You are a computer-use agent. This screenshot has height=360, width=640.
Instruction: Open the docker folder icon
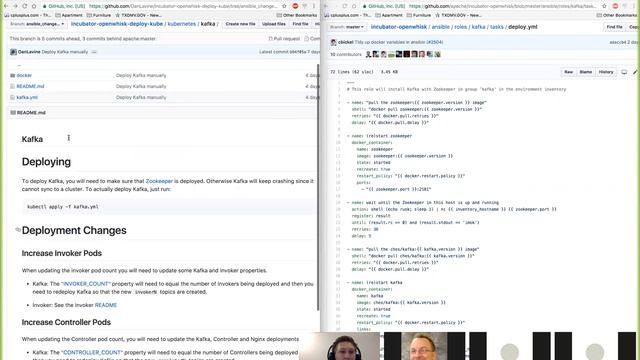tap(13, 76)
